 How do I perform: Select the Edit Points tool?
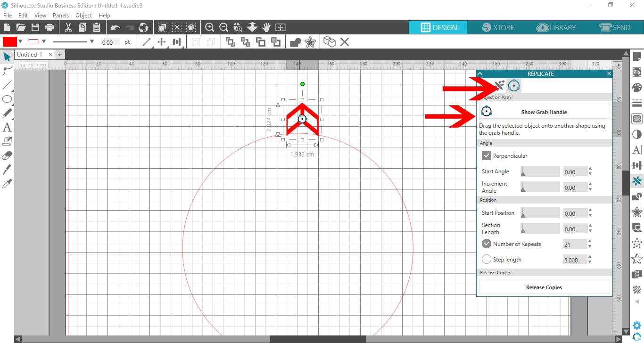7,71
